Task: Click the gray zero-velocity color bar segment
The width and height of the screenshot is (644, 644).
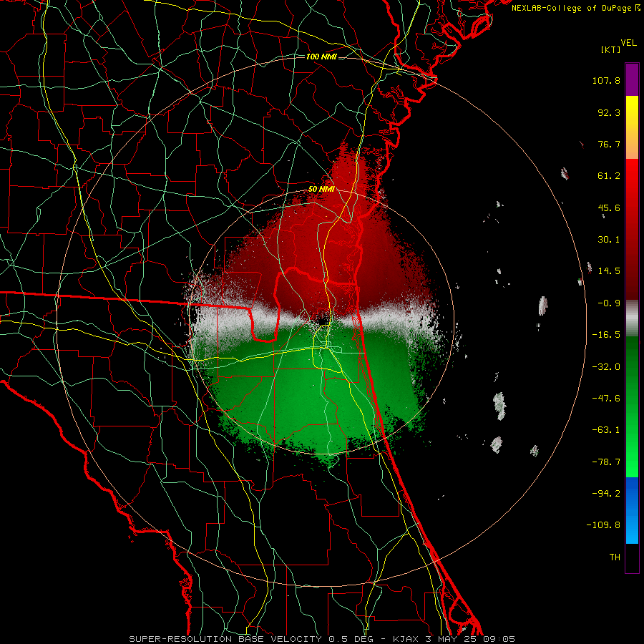Action: tap(632, 318)
